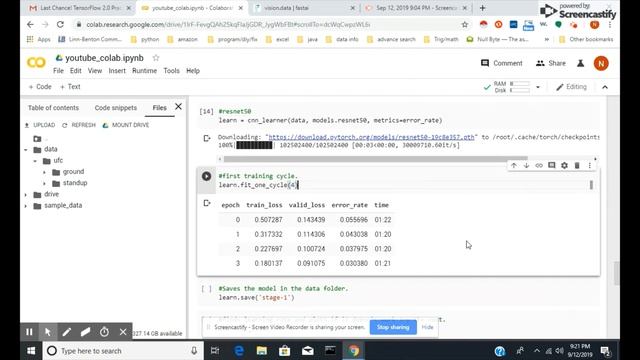Click the Windows Start button
The width and height of the screenshot is (640, 360).
point(31,351)
